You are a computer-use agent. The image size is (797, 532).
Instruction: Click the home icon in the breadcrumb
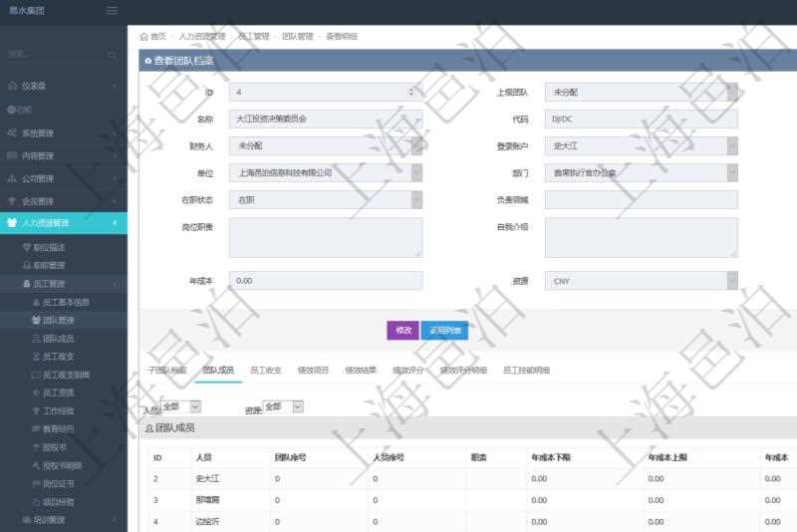click(x=144, y=36)
